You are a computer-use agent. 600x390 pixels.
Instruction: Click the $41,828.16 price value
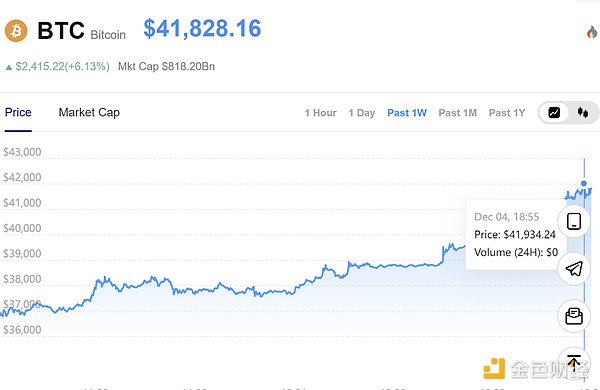pyautogui.click(x=202, y=29)
